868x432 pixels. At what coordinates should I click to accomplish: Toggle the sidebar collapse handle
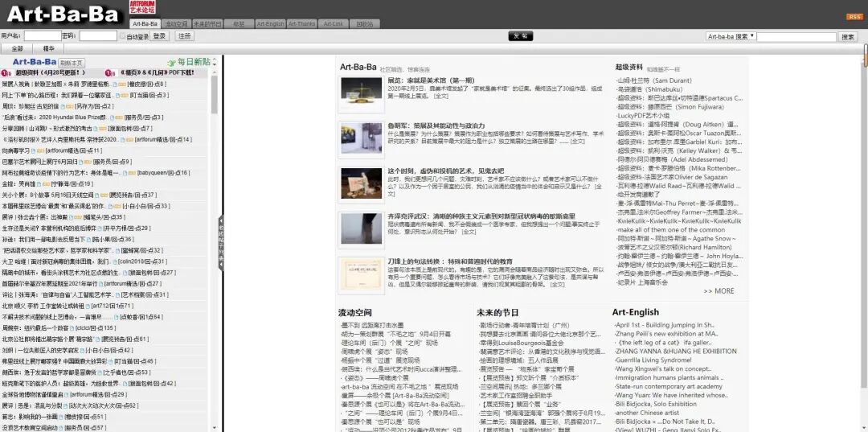click(x=221, y=244)
